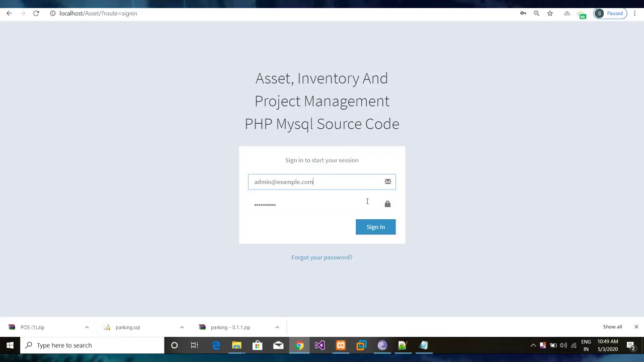Open battery status in system tray
644x362 pixels.
[x=553, y=345]
